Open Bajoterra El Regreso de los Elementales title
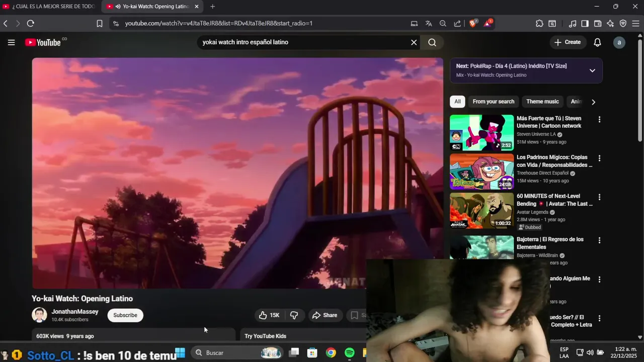644x362 pixels. click(550, 243)
